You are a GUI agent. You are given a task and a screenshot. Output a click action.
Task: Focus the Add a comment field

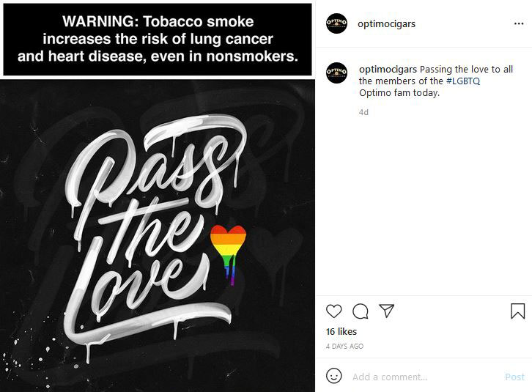point(424,377)
